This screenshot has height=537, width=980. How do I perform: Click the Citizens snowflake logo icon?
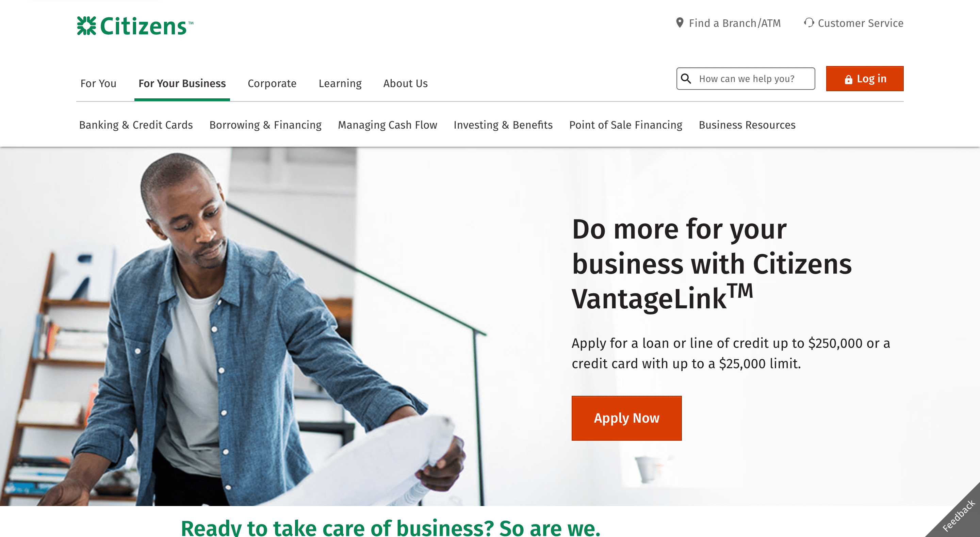86,26
